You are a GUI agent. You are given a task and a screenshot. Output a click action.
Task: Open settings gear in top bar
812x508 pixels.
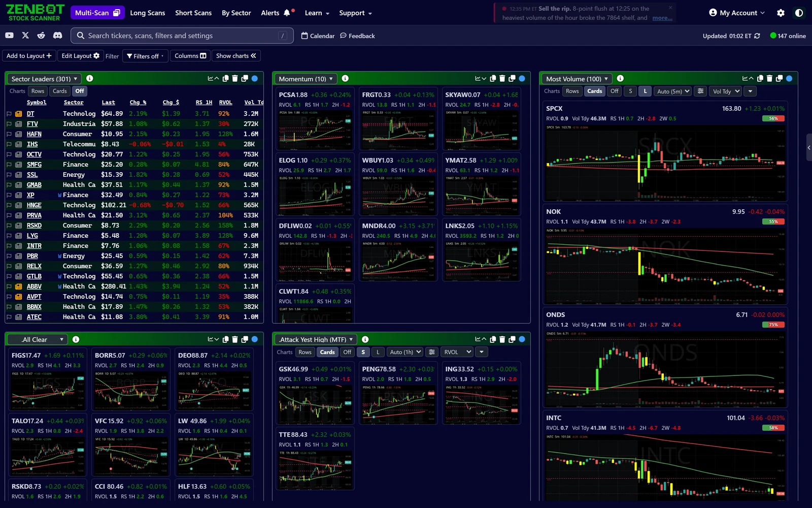coord(781,13)
